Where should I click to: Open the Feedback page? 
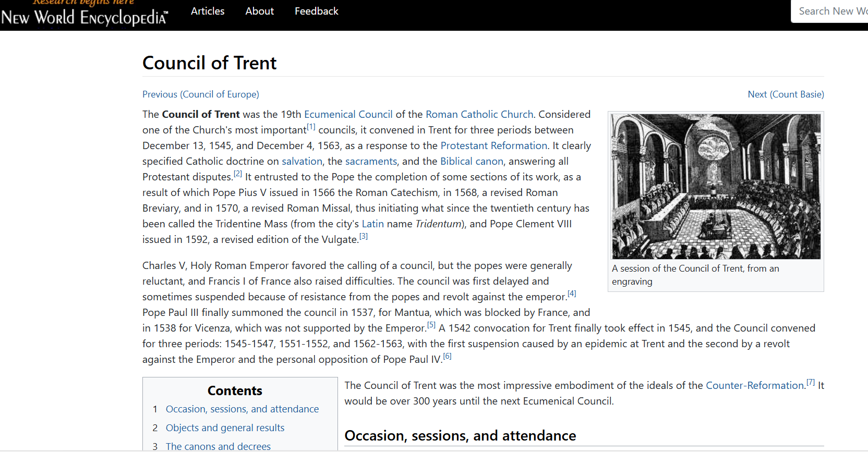coord(316,11)
